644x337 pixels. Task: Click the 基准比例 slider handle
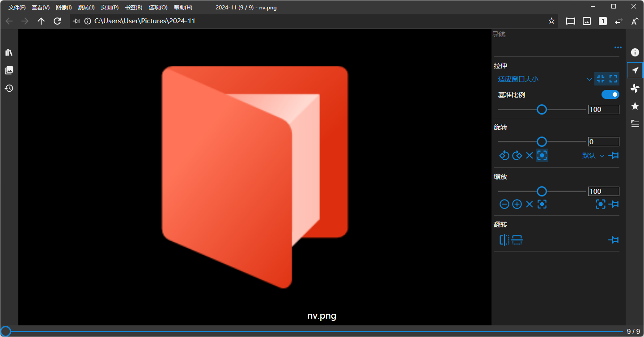[542, 109]
